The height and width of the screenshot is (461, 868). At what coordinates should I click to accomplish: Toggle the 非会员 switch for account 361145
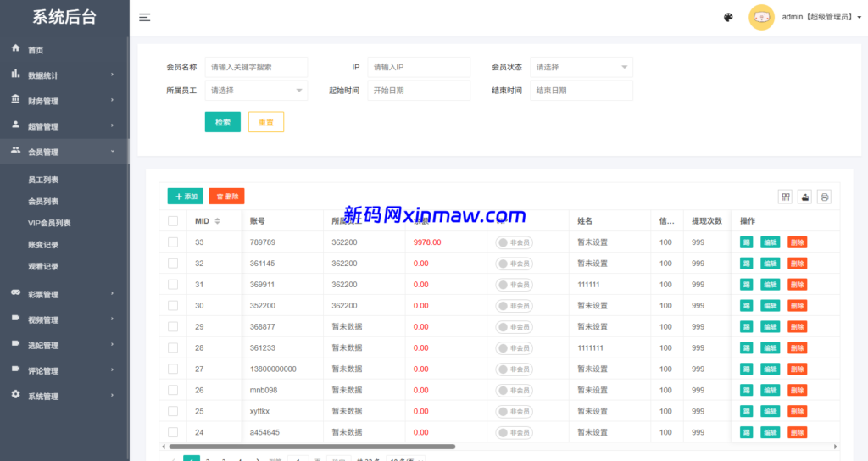pos(515,264)
